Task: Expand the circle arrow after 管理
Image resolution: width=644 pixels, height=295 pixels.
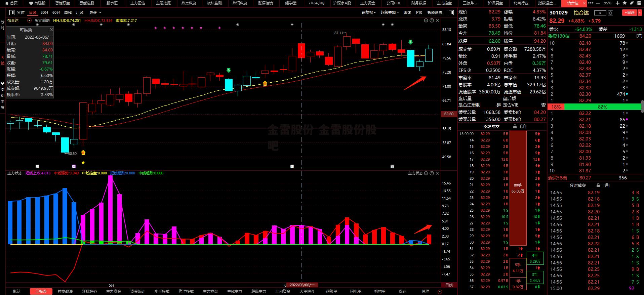Action: [x=440, y=291]
